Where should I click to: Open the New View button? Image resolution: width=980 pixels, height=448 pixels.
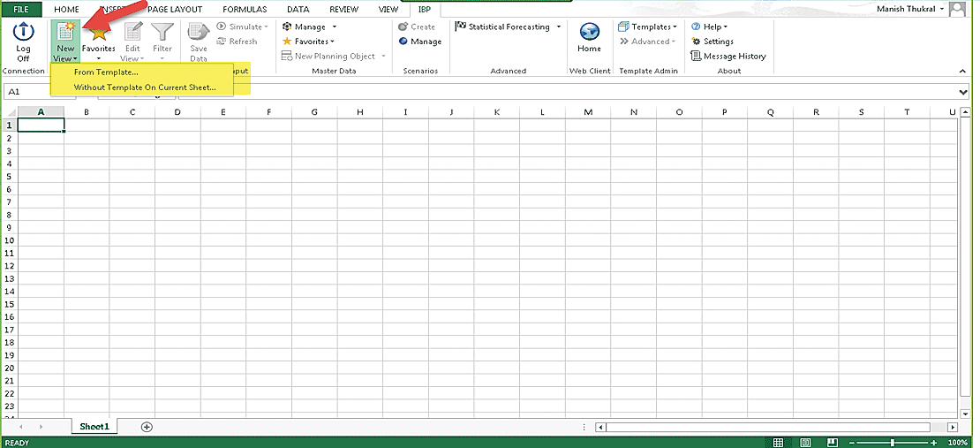(65, 41)
